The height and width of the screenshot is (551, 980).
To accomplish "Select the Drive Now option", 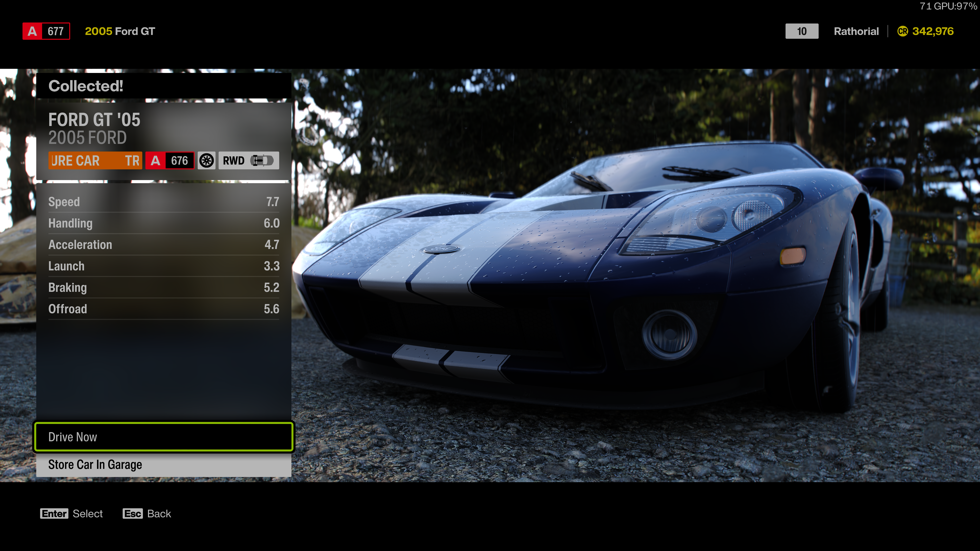I will (x=164, y=436).
